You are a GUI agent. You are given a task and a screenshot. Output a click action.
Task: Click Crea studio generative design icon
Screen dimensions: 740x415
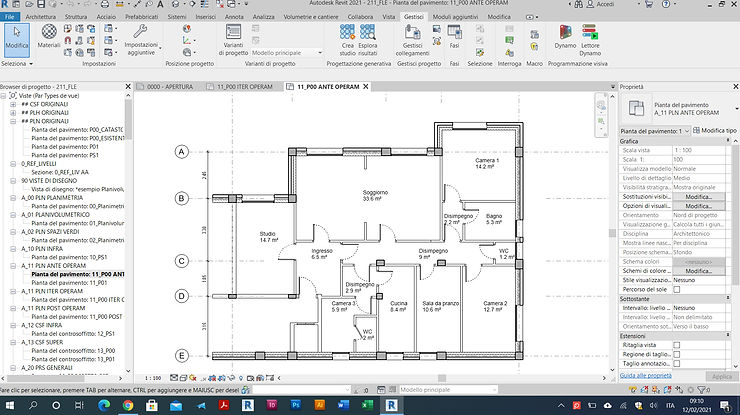coord(347,40)
